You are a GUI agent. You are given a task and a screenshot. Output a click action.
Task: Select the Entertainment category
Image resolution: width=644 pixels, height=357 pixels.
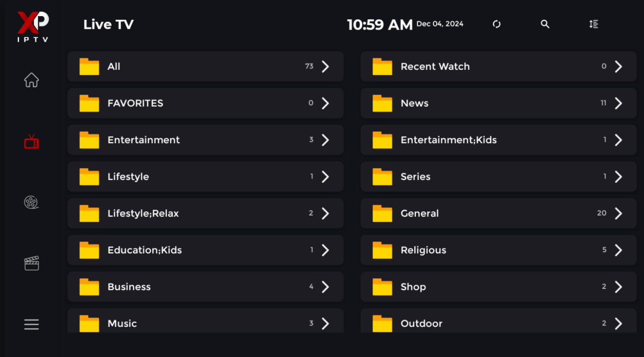point(206,140)
